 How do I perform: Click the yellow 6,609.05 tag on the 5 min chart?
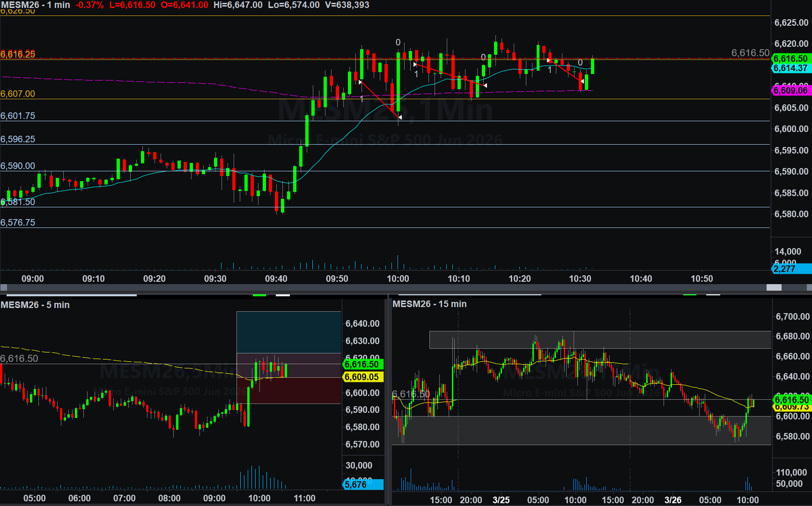point(362,377)
